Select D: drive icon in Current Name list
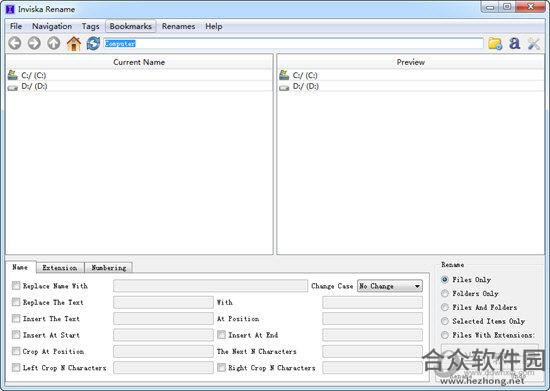The height and width of the screenshot is (391, 550). point(12,88)
